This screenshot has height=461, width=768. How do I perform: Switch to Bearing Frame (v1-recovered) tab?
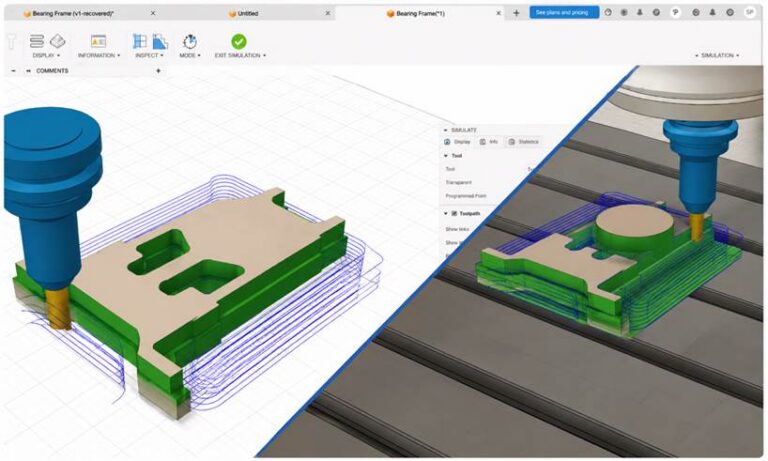click(x=69, y=13)
